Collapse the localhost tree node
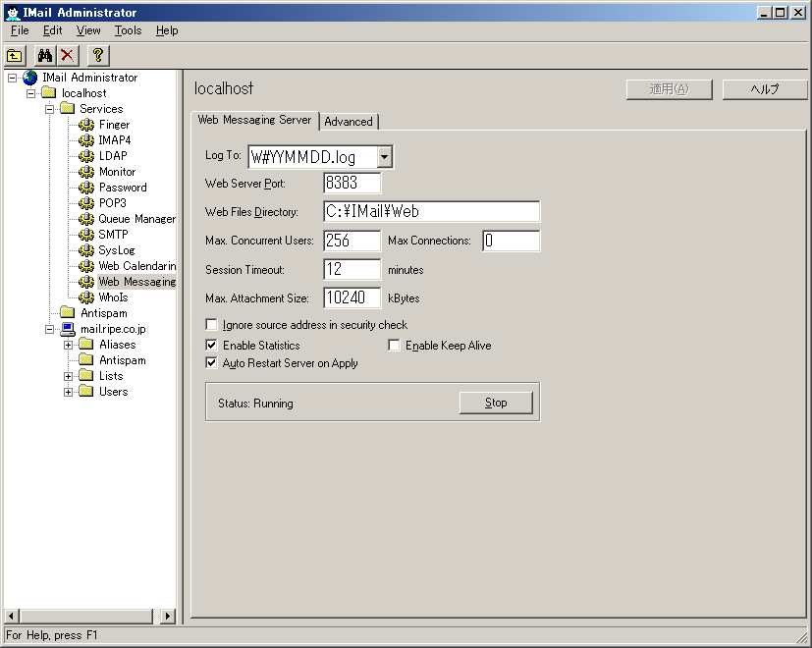Image resolution: width=812 pixels, height=648 pixels. tap(31, 93)
